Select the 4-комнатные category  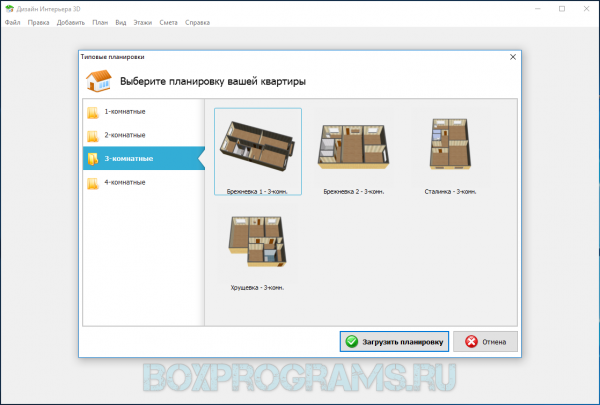pos(144,182)
